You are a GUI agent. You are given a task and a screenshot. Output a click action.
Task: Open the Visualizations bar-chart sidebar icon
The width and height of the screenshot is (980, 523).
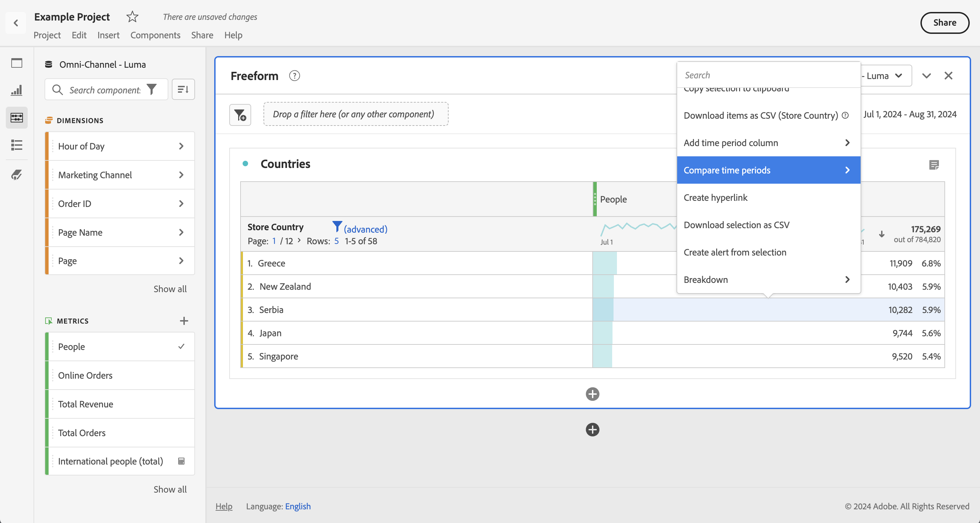coord(16,90)
